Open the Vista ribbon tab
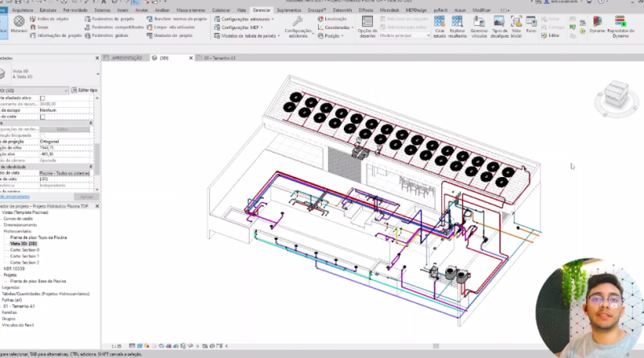The width and height of the screenshot is (644, 358). tap(241, 9)
